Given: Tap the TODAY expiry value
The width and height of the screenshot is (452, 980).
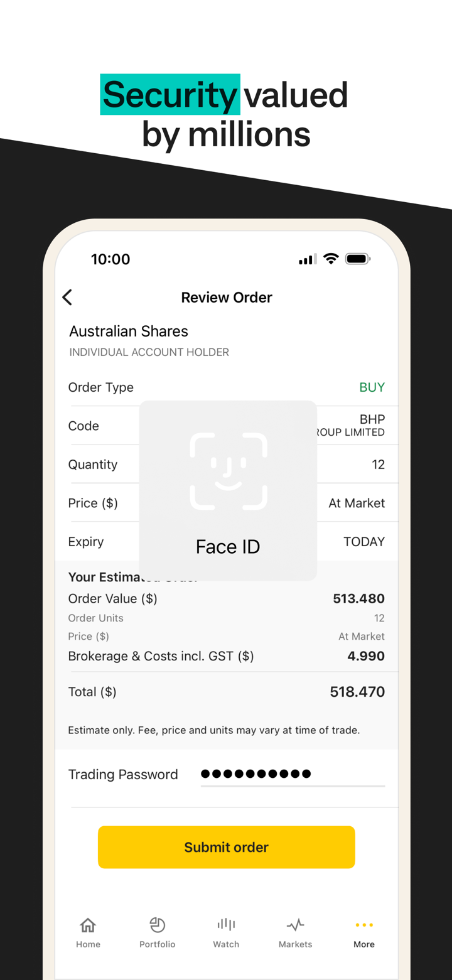Looking at the screenshot, I should point(364,542).
